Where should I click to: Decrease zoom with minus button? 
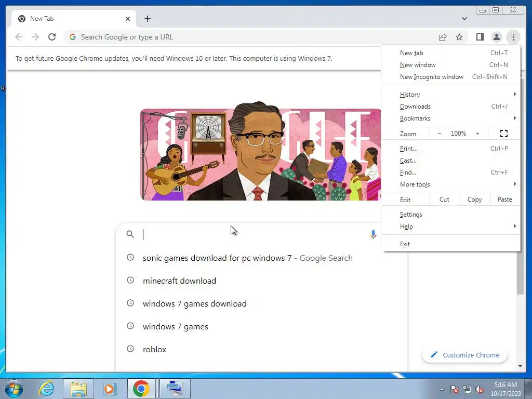[x=440, y=134]
